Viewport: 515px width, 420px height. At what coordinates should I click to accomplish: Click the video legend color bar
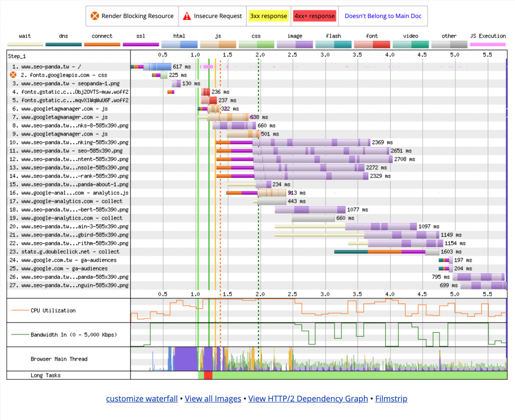[411, 44]
